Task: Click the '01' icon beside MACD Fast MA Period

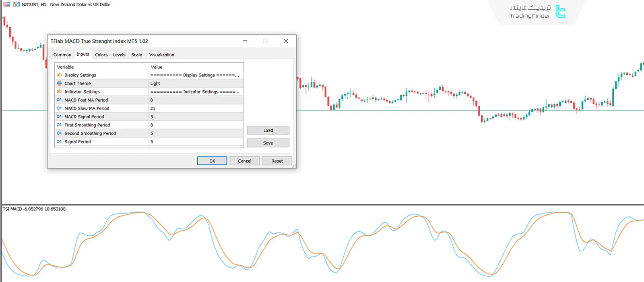Action: [59, 100]
